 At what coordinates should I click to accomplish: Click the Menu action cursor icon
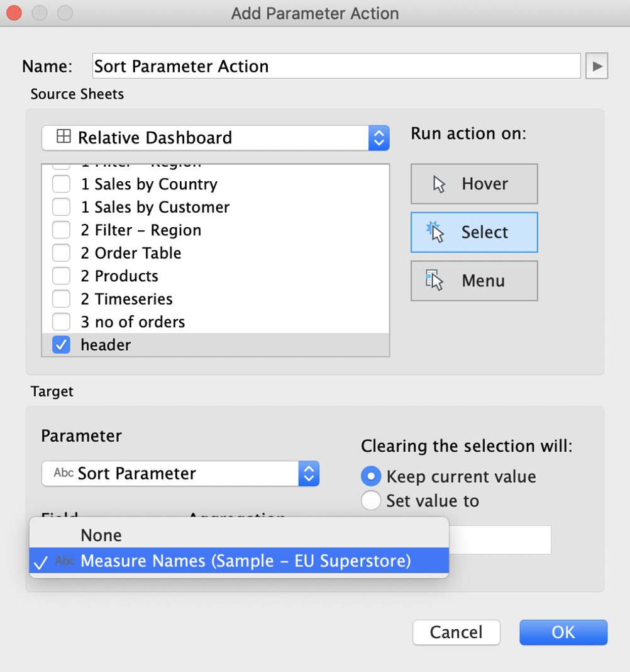(434, 280)
